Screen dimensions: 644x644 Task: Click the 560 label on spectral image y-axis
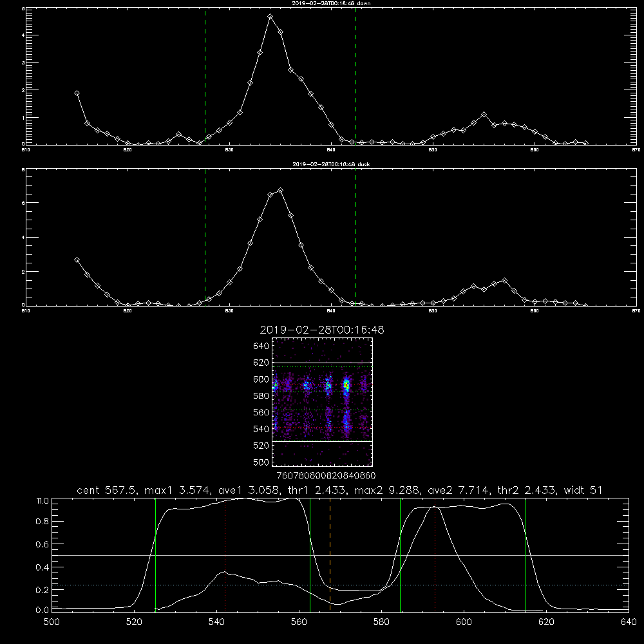click(x=261, y=412)
